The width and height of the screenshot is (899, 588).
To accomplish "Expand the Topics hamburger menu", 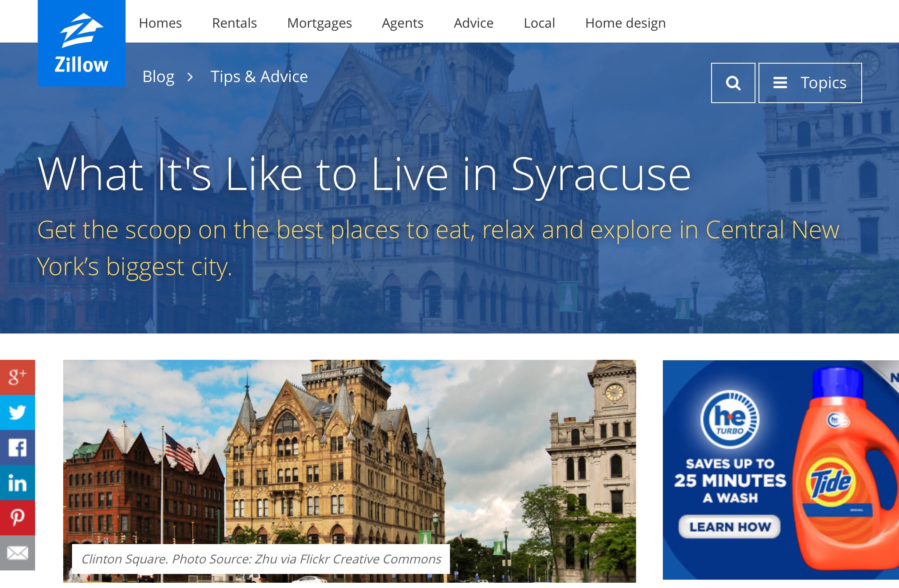I will [810, 83].
